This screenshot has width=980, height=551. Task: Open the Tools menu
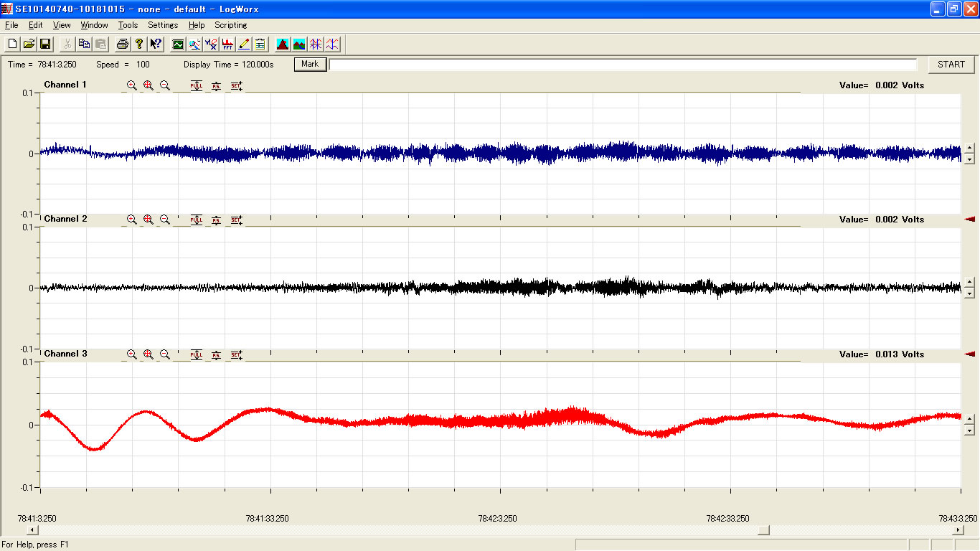pos(128,25)
